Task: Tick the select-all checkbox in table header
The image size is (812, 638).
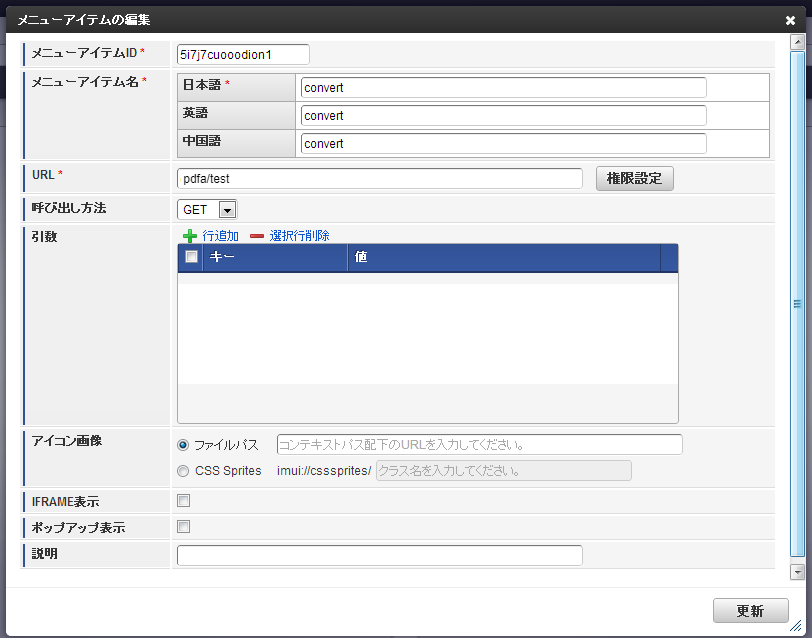Action: pos(191,257)
